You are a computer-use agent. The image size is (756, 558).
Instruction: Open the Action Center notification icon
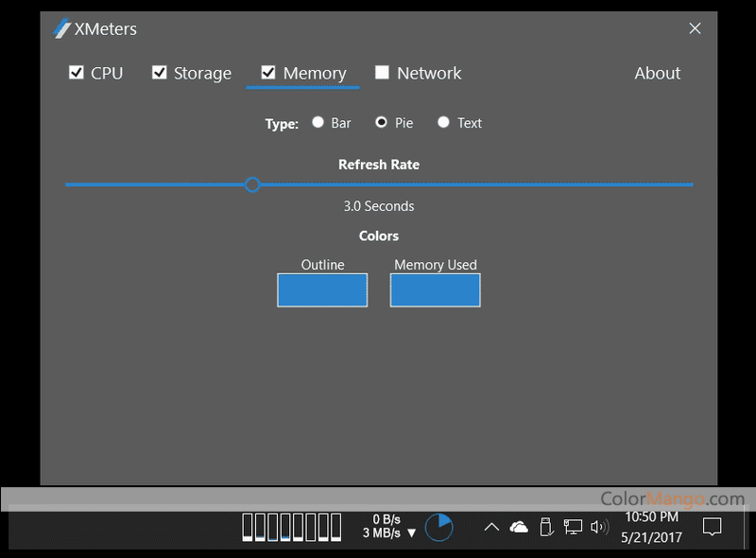713,527
